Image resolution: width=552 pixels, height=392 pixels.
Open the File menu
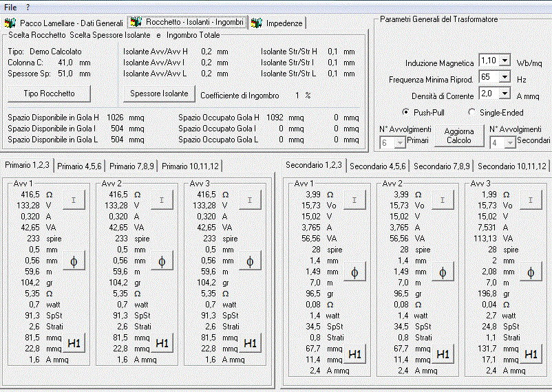[10, 7]
